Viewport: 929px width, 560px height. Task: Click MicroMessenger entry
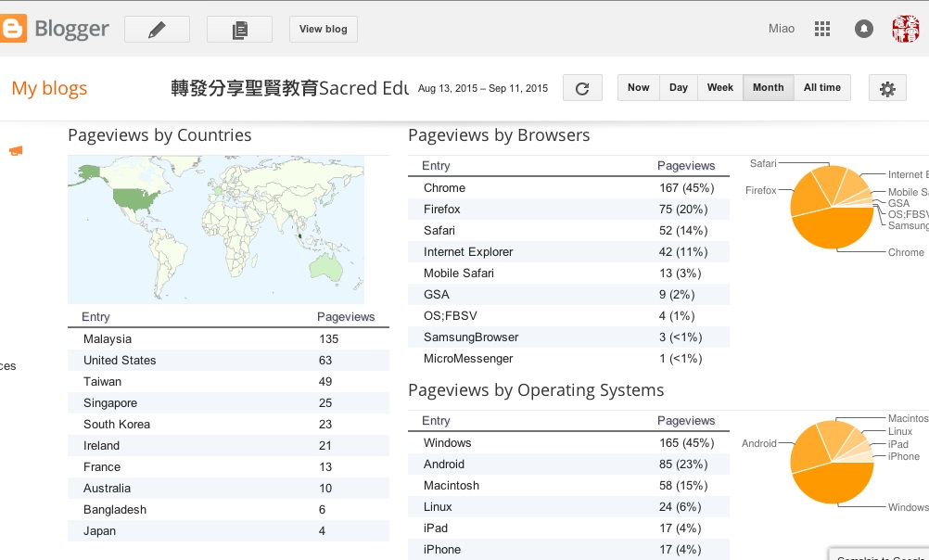pyautogui.click(x=568, y=359)
